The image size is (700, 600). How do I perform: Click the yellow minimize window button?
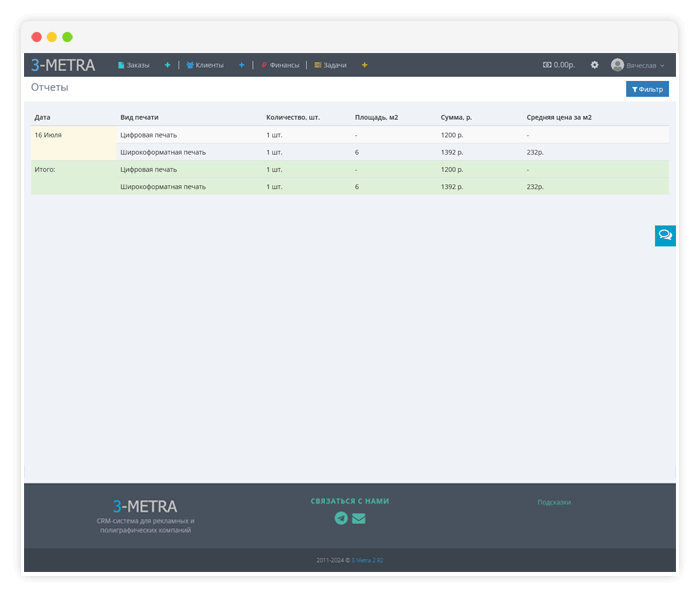(x=52, y=37)
